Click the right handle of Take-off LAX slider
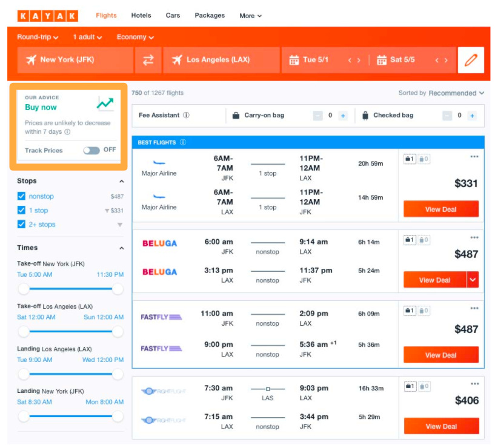The image size is (498, 448). click(118, 332)
